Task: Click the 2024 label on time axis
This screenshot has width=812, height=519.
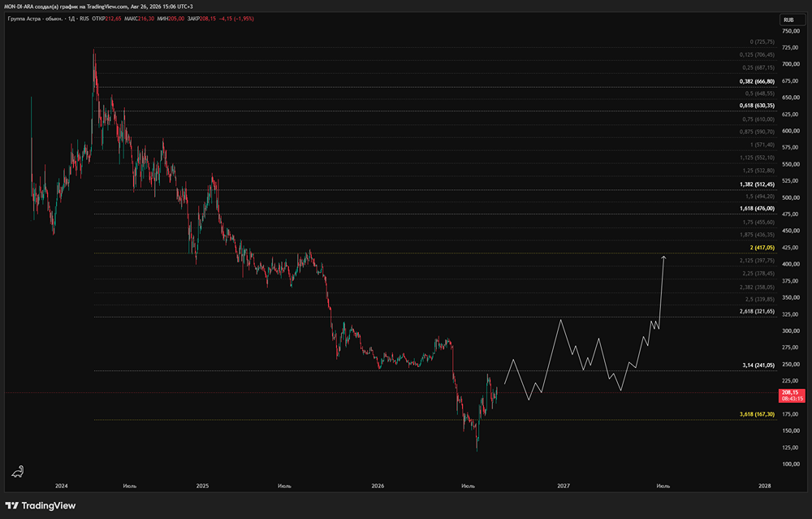Action: point(61,486)
